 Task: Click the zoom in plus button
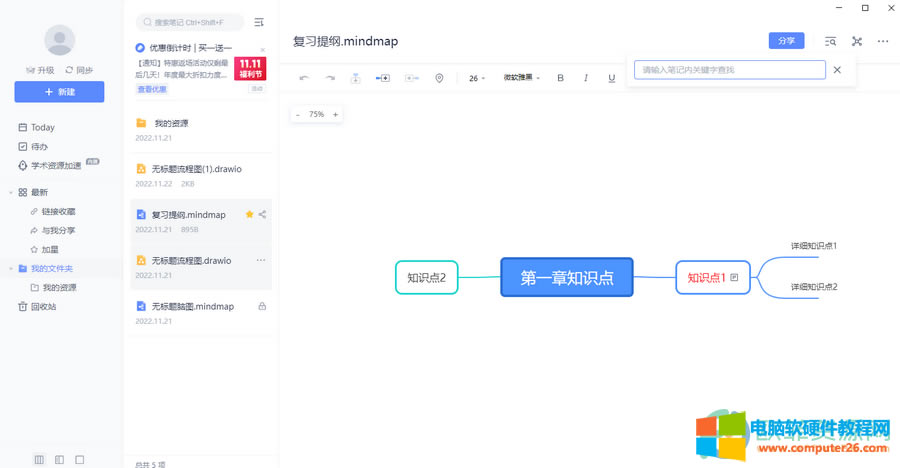pyautogui.click(x=335, y=115)
